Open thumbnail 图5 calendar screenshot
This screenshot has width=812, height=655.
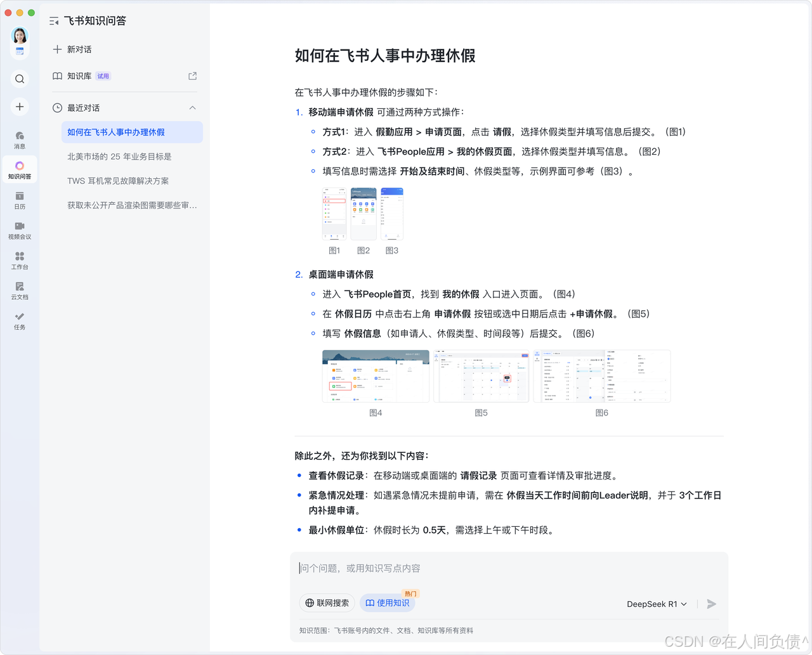click(481, 376)
